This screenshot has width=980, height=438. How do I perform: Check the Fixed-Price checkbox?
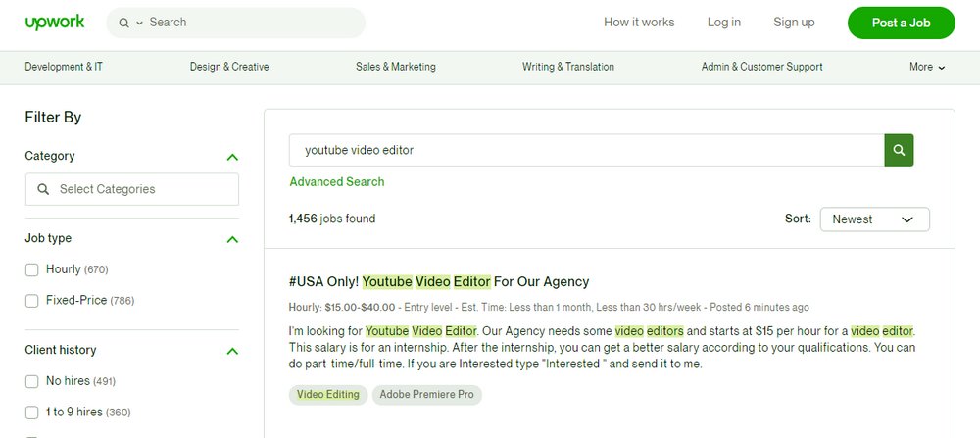coord(32,301)
